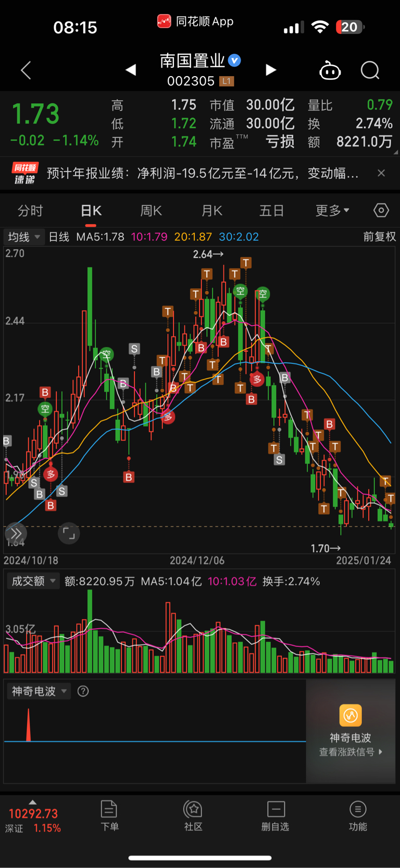Tap date label 2025/01/24
Viewport: 400px width, 868px height.
[x=364, y=560]
